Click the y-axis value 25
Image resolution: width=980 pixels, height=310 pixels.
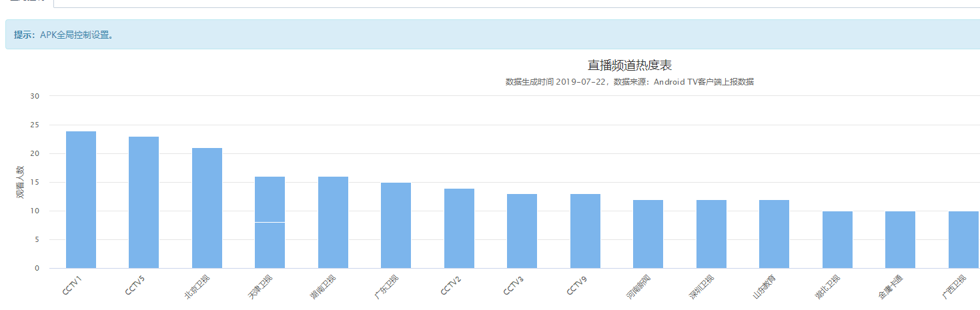click(x=35, y=125)
